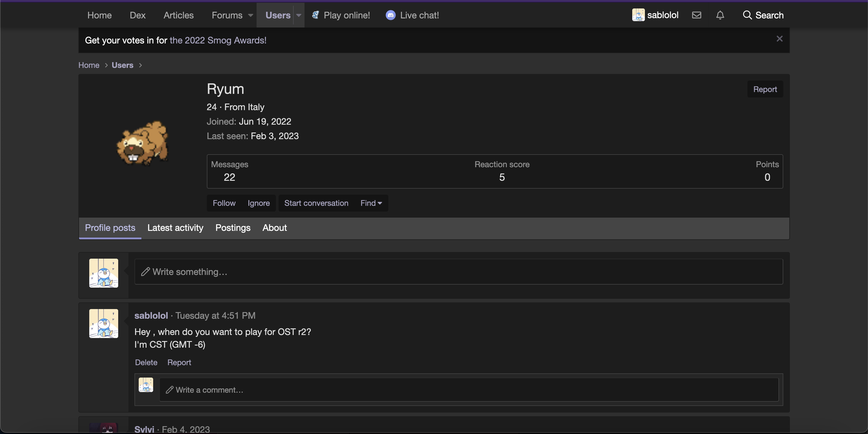Screen dimensions: 868x434
Task: Open the Articles nav item
Action: 178,15
